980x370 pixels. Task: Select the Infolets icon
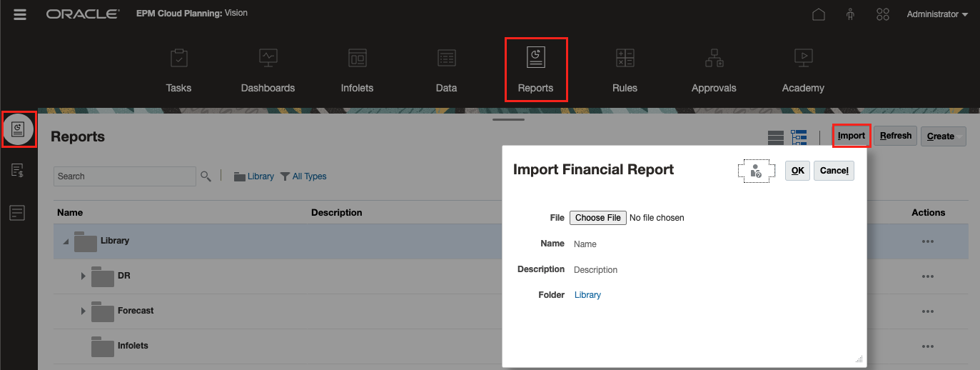tap(357, 59)
